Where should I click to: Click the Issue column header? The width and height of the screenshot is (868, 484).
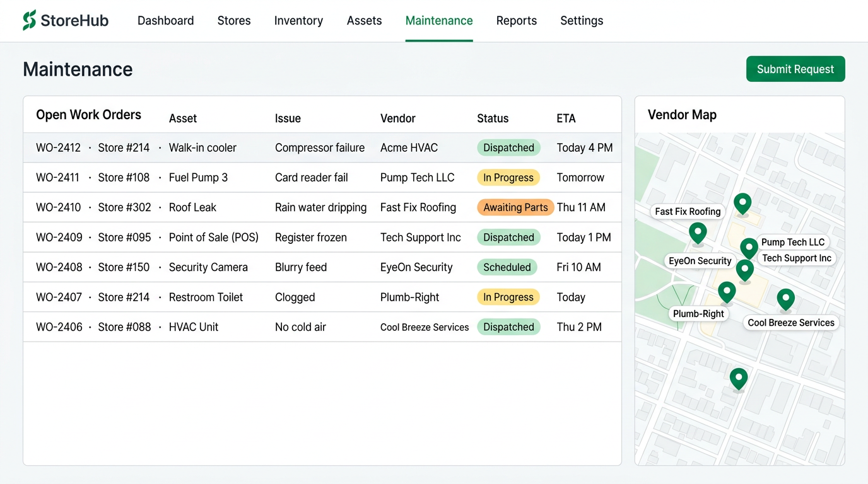coord(288,118)
